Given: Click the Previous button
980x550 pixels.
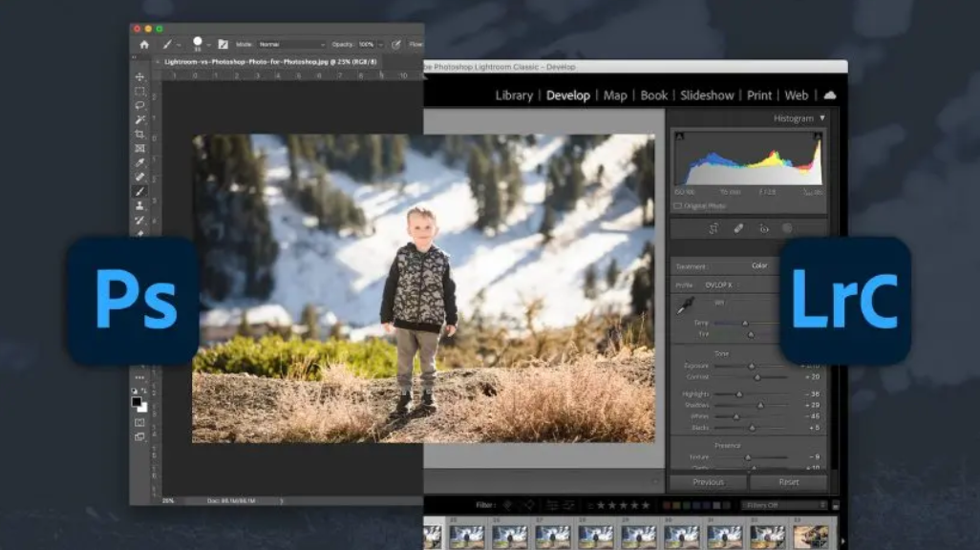Looking at the screenshot, I should pos(709,482).
